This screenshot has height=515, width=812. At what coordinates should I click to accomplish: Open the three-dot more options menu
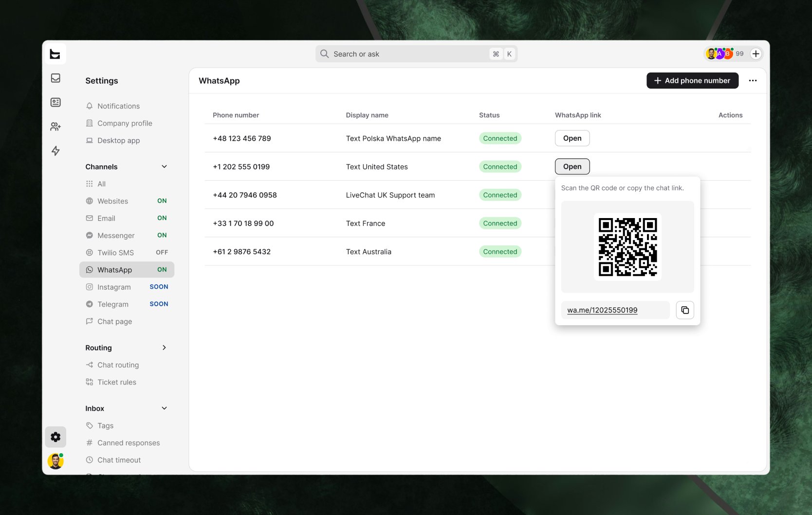coord(753,81)
